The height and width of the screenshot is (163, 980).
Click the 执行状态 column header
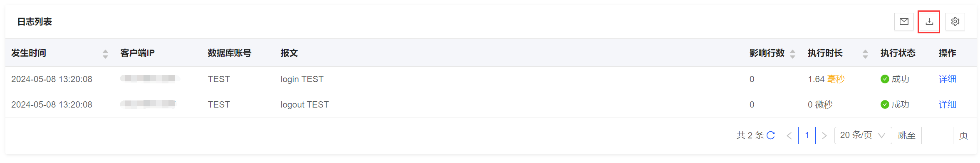[x=898, y=53]
